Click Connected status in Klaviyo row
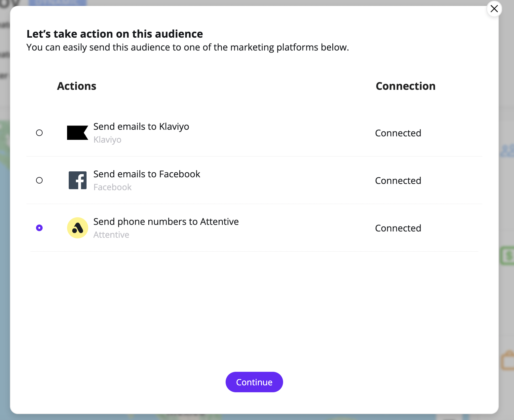This screenshot has height=420, width=514. pyautogui.click(x=398, y=133)
